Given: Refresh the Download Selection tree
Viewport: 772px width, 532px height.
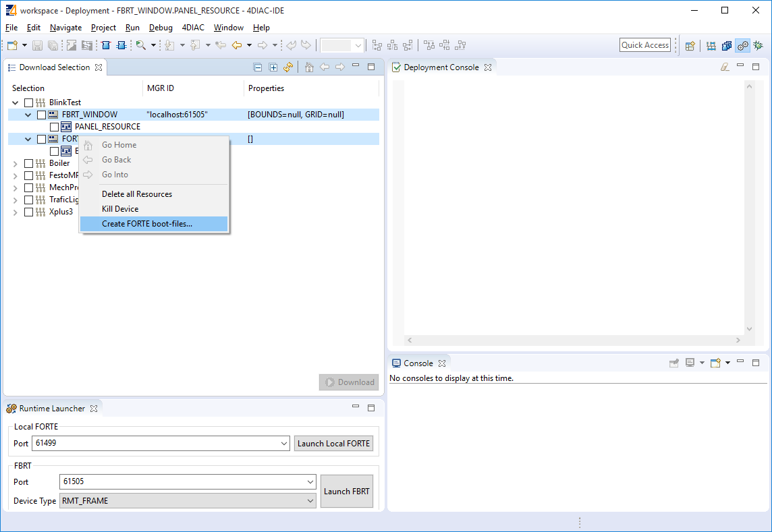Looking at the screenshot, I should (x=288, y=67).
